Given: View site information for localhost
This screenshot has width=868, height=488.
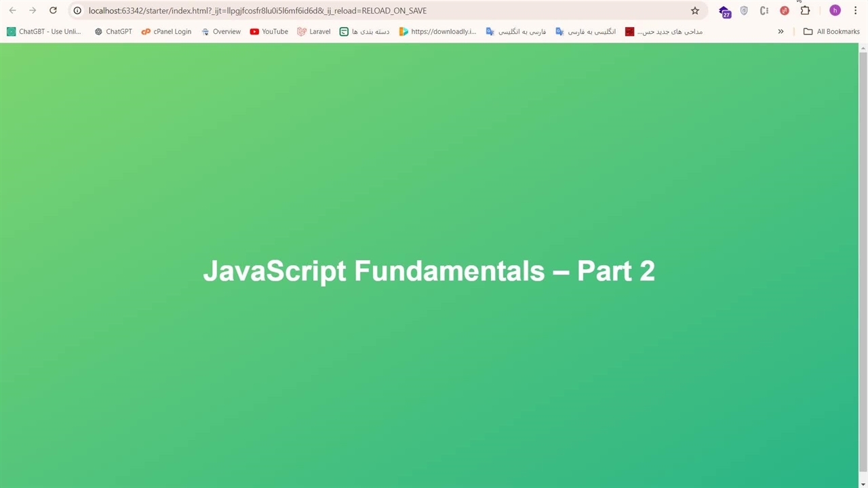Looking at the screenshot, I should tap(77, 10).
